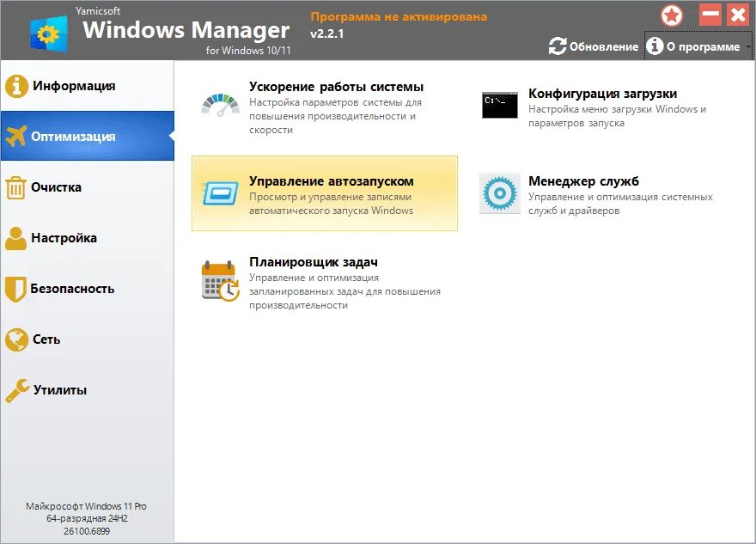The height and width of the screenshot is (544, 756).
Task: Expand the О программе dropdown arrow
Action: [x=747, y=46]
